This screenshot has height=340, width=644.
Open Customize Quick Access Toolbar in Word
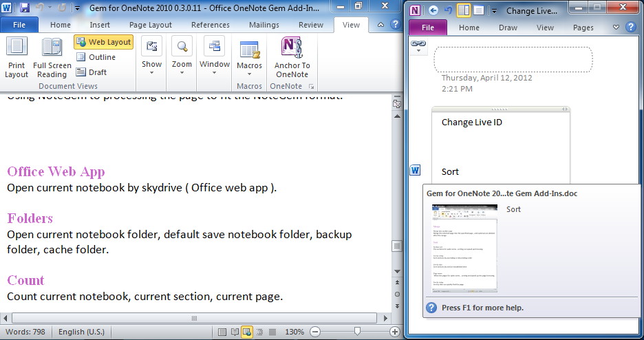pos(77,8)
